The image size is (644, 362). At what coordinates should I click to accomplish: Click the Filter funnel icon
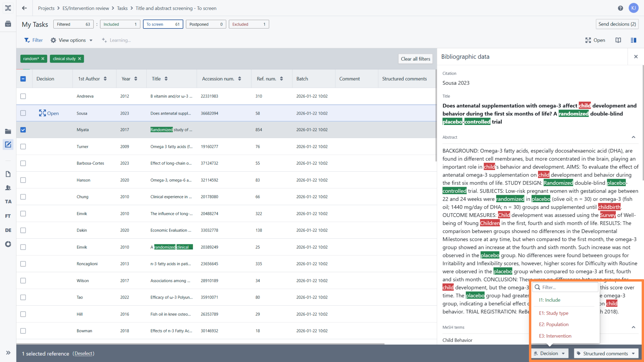click(27, 40)
